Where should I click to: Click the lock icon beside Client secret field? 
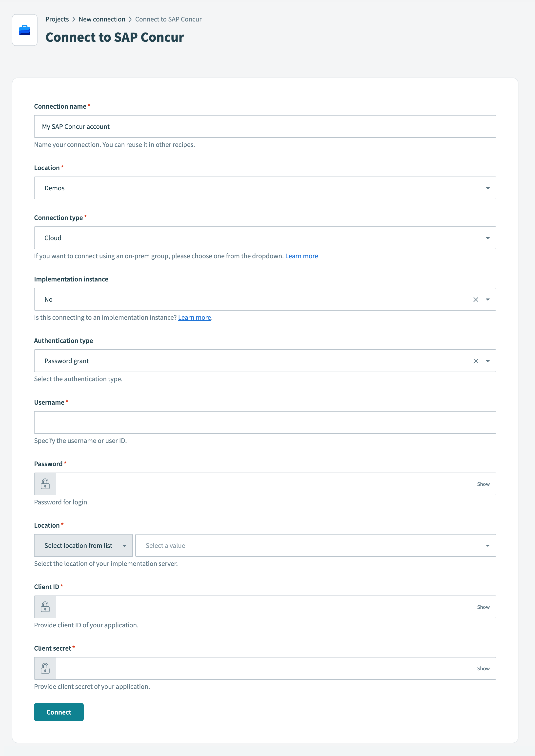point(45,668)
